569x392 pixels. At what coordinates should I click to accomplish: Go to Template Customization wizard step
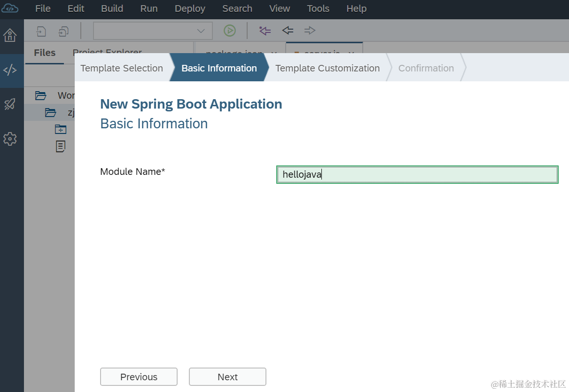pyautogui.click(x=327, y=68)
